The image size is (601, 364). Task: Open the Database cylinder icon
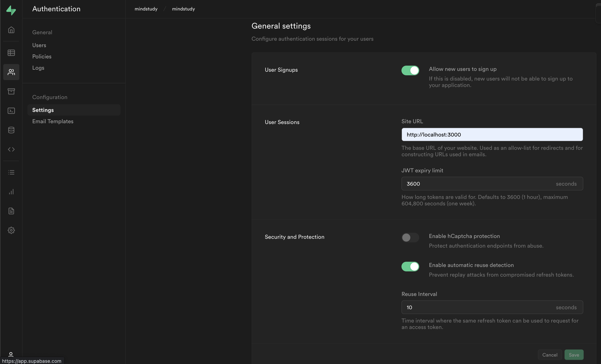pyautogui.click(x=11, y=130)
